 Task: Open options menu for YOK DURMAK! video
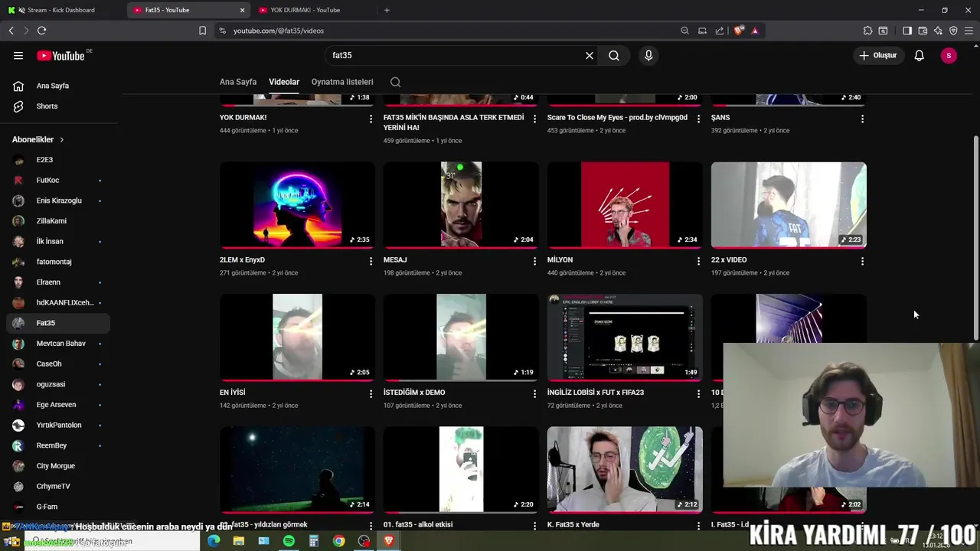click(371, 119)
